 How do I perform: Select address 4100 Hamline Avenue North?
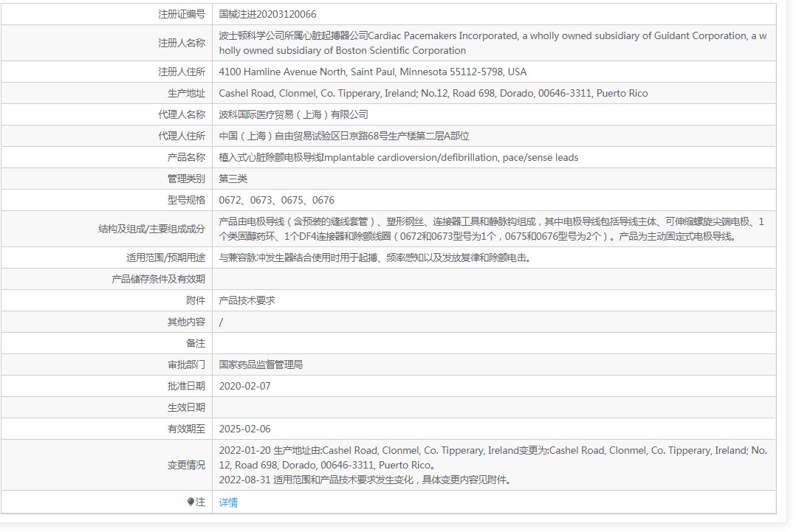373,72
